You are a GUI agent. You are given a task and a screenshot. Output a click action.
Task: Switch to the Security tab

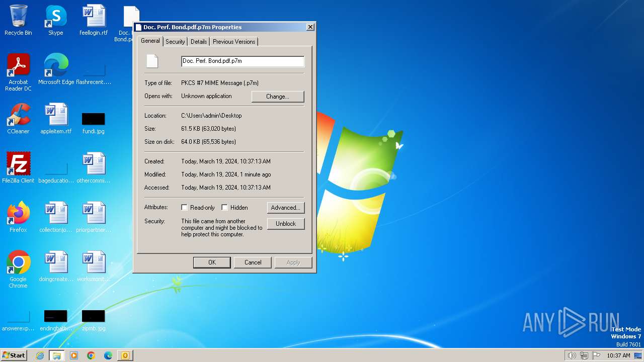pos(175,42)
